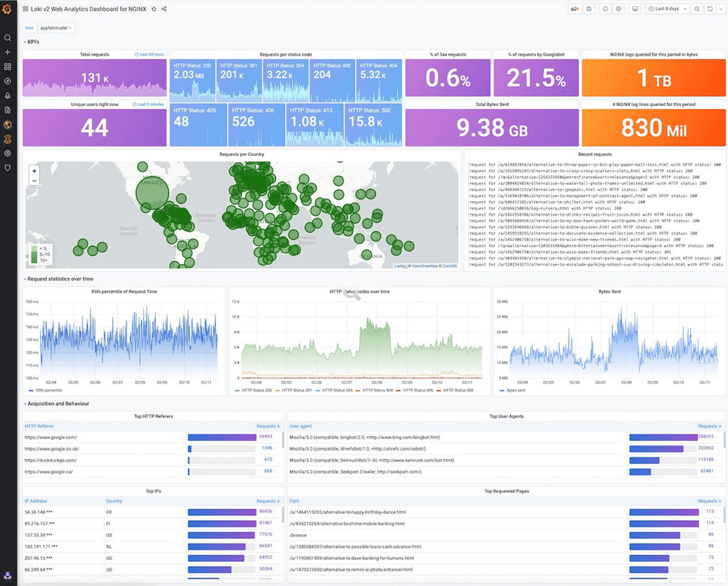Open the Recent requests panel title menu
The width and height of the screenshot is (728, 586).
pyautogui.click(x=595, y=154)
